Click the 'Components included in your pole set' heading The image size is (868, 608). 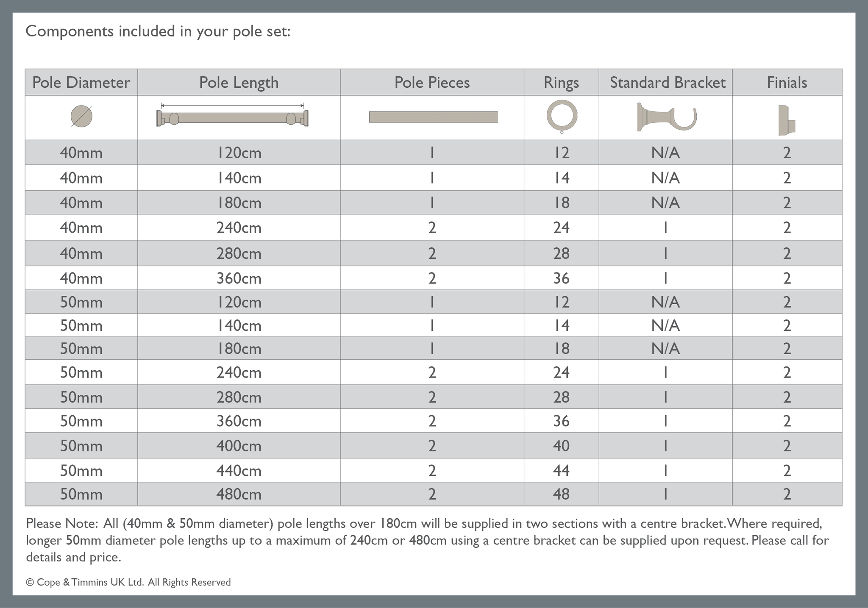pyautogui.click(x=158, y=31)
